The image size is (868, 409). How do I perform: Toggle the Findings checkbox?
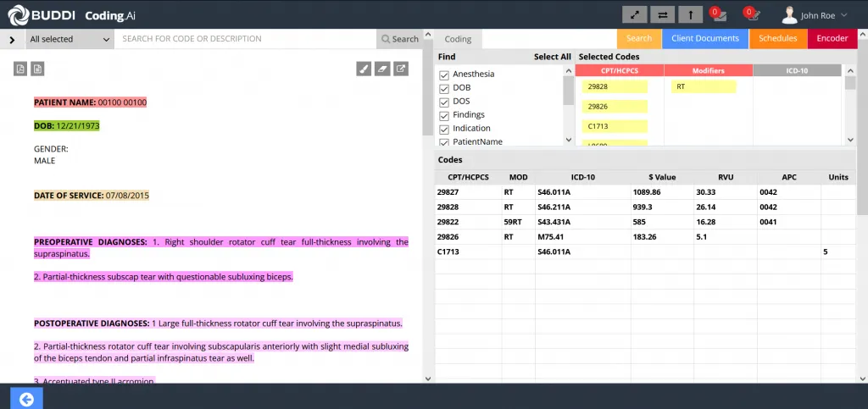(443, 115)
